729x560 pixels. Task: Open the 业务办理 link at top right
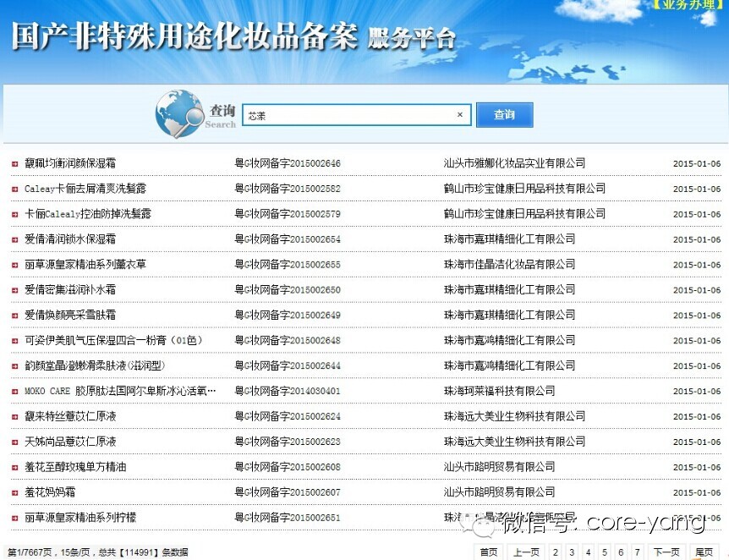[x=688, y=5]
